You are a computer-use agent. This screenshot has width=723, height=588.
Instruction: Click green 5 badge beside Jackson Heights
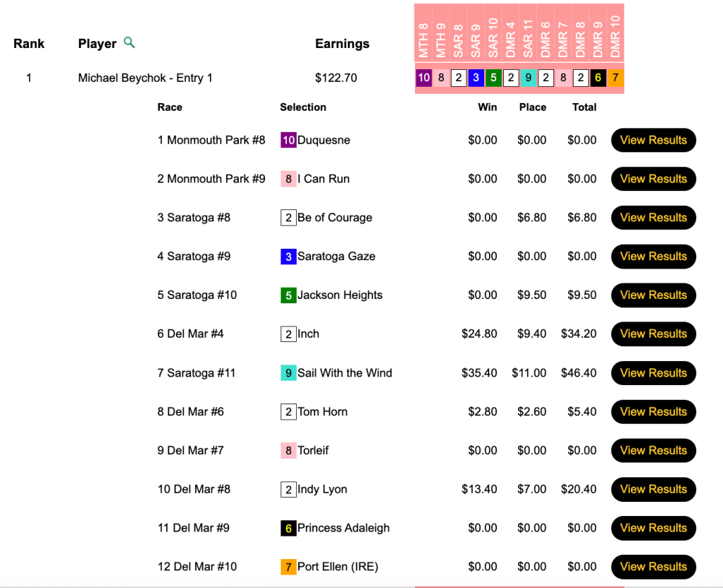(288, 295)
